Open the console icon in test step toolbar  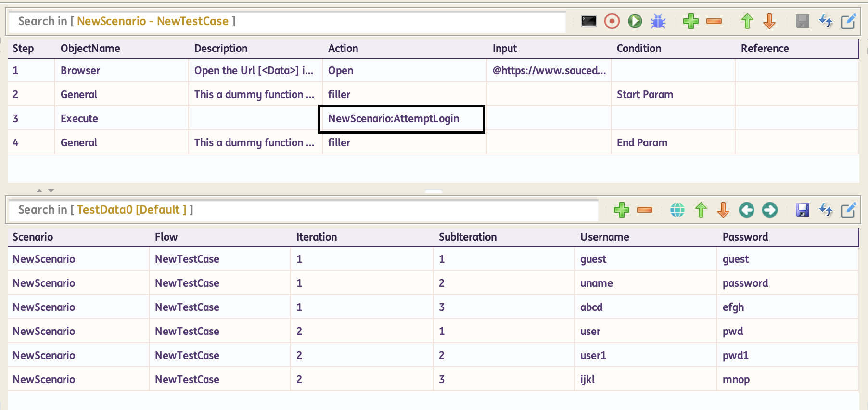pyautogui.click(x=589, y=21)
